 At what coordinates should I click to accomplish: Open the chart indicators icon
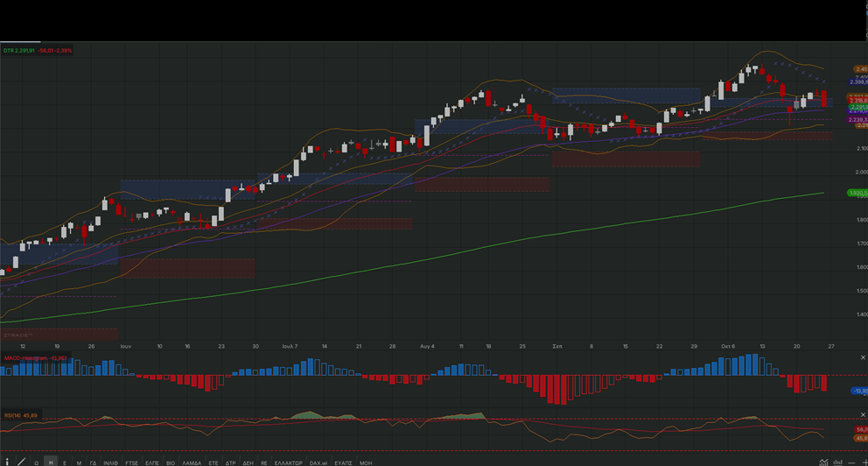pos(823,462)
